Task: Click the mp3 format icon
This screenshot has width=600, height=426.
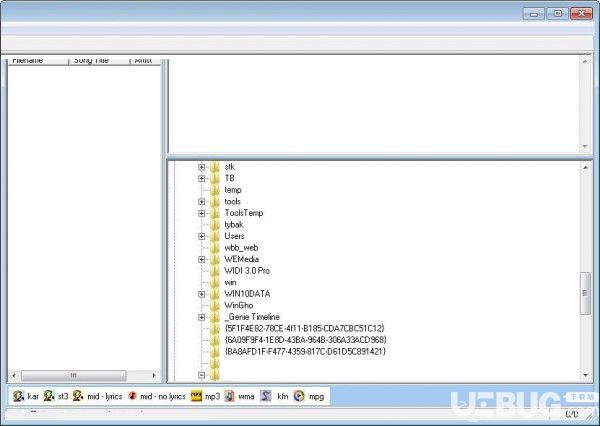Action: [196, 396]
